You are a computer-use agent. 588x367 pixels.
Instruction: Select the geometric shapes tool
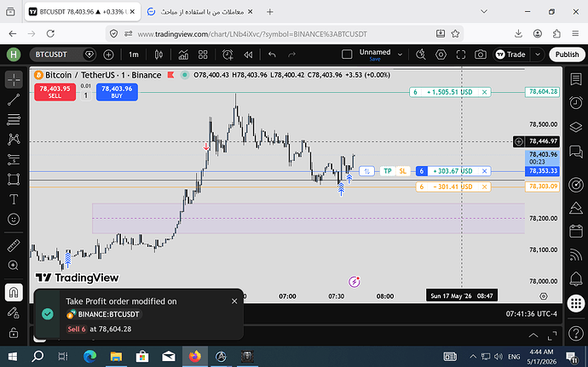(14, 179)
